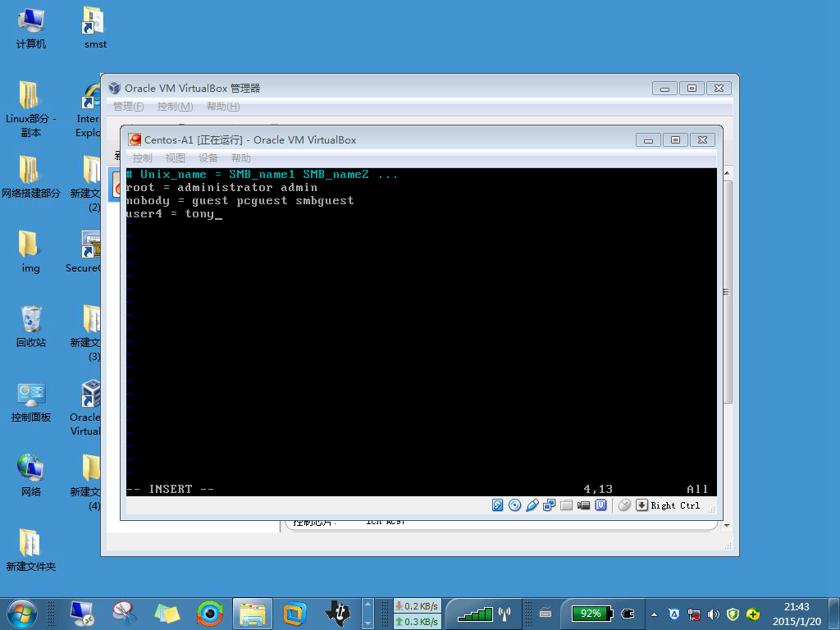The width and height of the screenshot is (840, 630).
Task: Select the 网络 network desktop icon
Action: point(30,476)
